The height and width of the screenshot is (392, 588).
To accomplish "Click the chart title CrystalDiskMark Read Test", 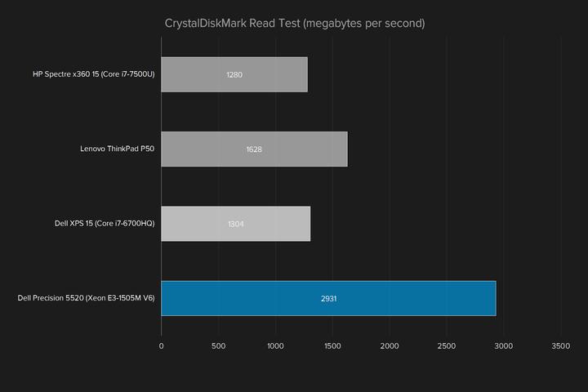I will [294, 23].
